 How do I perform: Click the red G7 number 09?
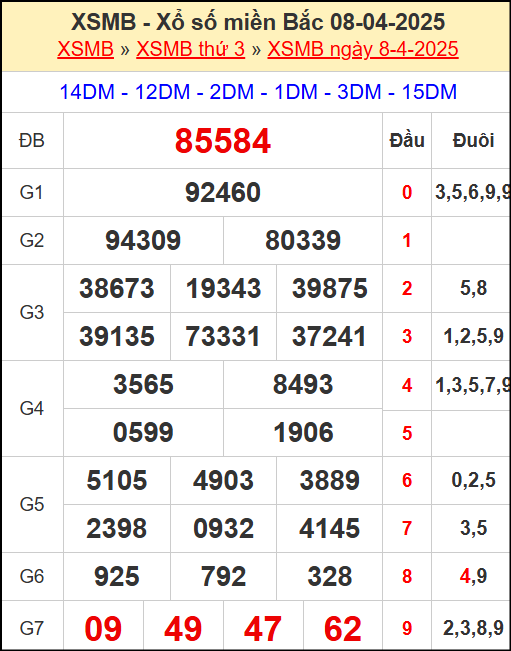pyautogui.click(x=103, y=629)
